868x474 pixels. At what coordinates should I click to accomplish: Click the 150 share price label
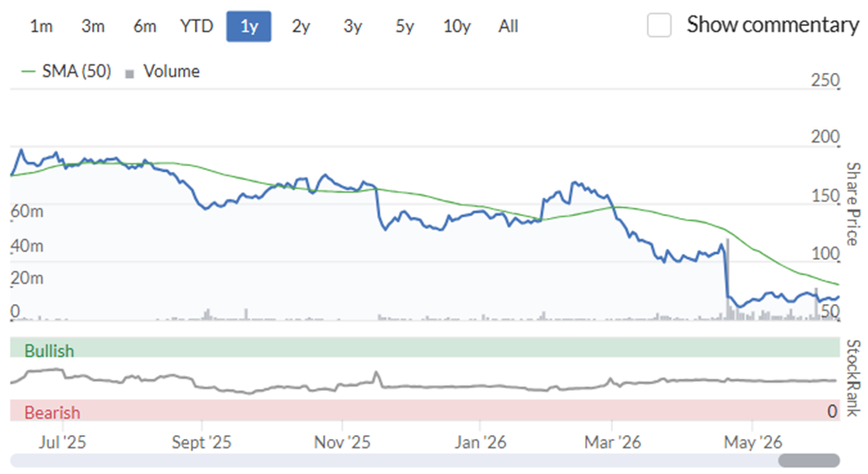tap(826, 196)
